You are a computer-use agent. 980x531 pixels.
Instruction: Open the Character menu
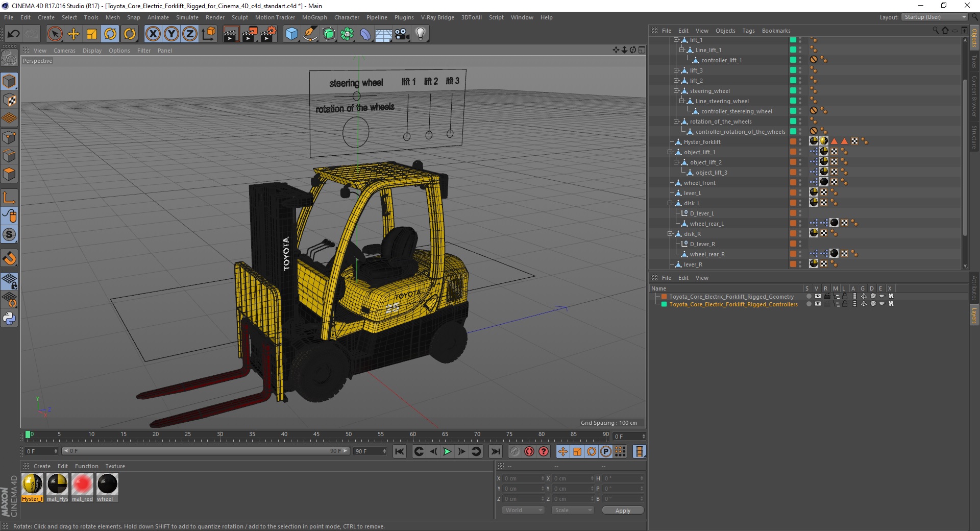[x=347, y=17]
